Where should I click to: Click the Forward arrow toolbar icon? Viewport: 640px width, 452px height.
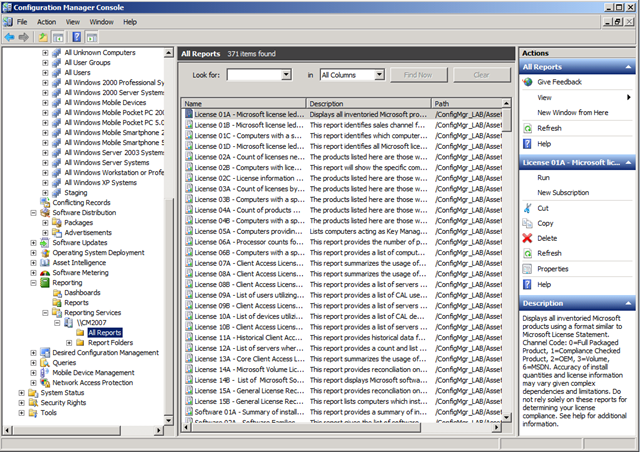pos(24,38)
